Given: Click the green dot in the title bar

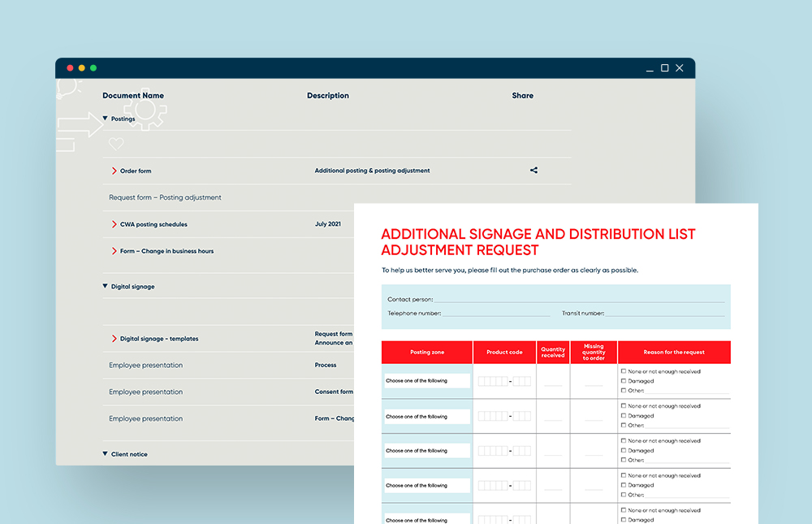Looking at the screenshot, I should coord(93,68).
